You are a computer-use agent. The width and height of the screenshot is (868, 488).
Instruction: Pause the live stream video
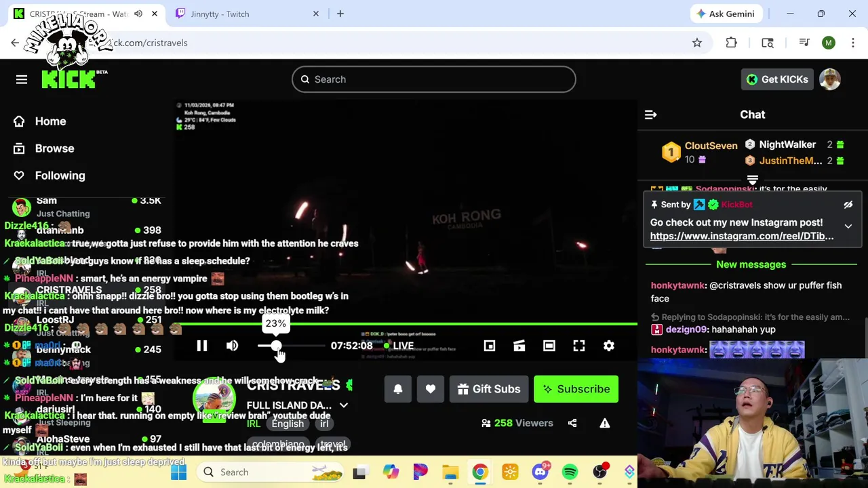tap(202, 346)
